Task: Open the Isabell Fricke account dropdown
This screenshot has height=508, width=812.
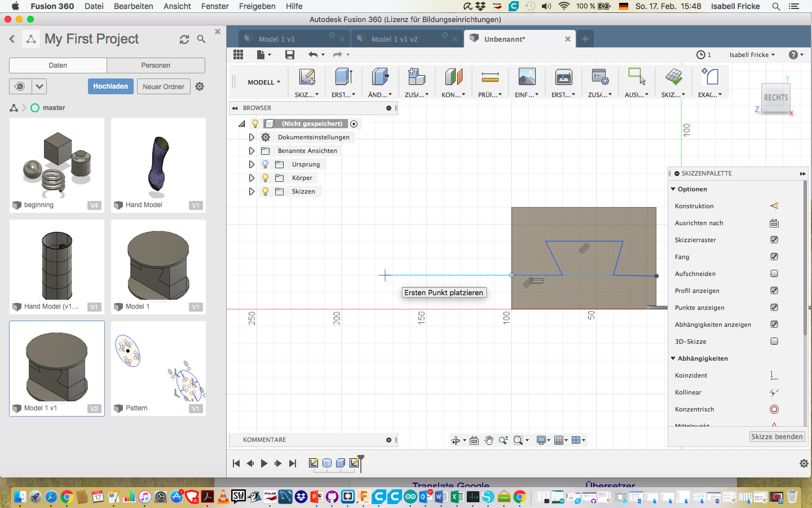Action: pyautogui.click(x=752, y=55)
